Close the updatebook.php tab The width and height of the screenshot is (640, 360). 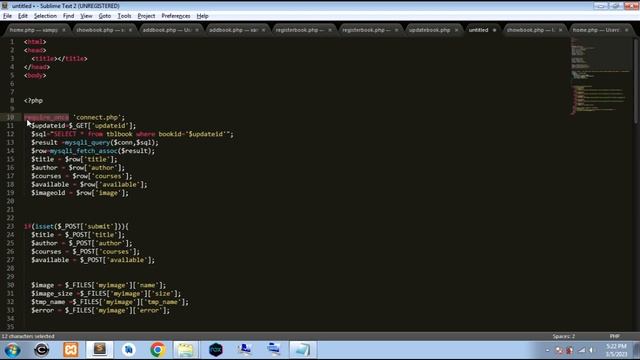coord(456,30)
